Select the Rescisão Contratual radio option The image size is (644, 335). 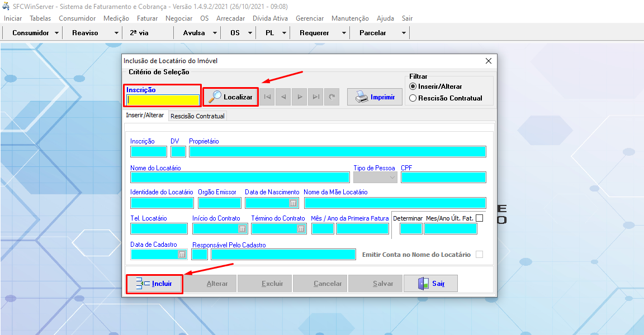(413, 98)
